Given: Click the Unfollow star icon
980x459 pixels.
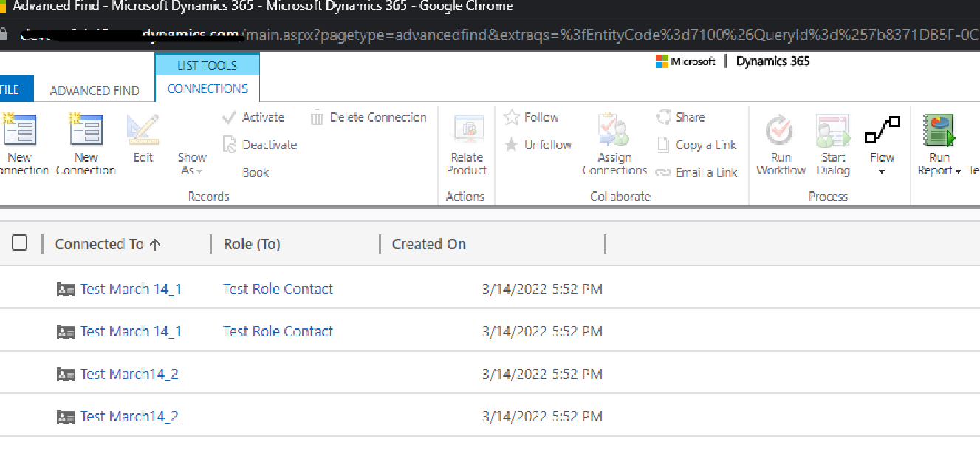Looking at the screenshot, I should [x=512, y=145].
